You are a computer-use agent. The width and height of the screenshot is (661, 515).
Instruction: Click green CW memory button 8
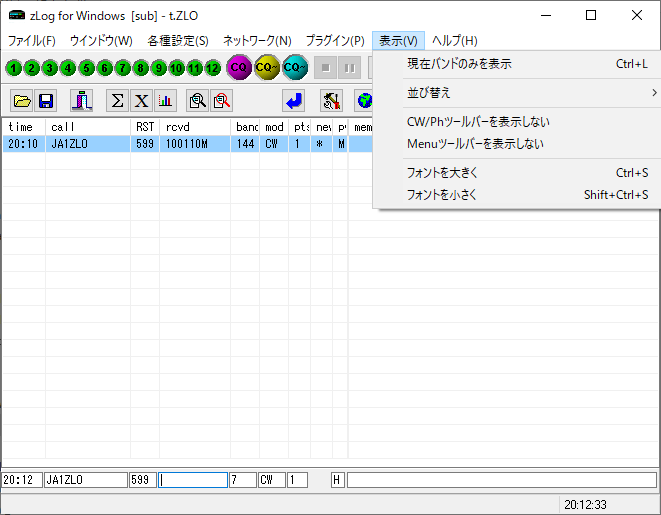pos(141,68)
